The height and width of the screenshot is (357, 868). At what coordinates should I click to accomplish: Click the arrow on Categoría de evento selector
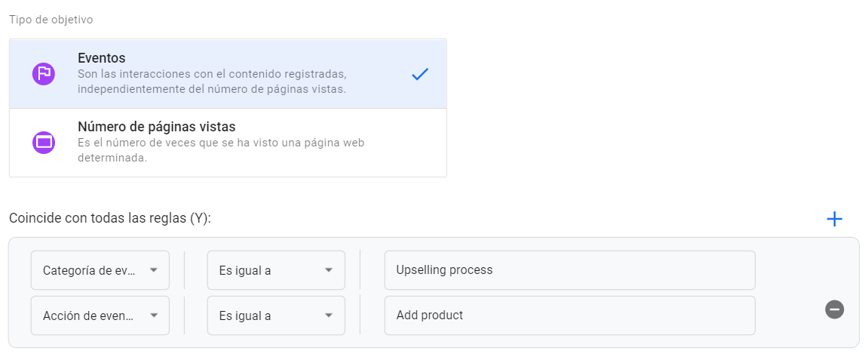(x=154, y=270)
